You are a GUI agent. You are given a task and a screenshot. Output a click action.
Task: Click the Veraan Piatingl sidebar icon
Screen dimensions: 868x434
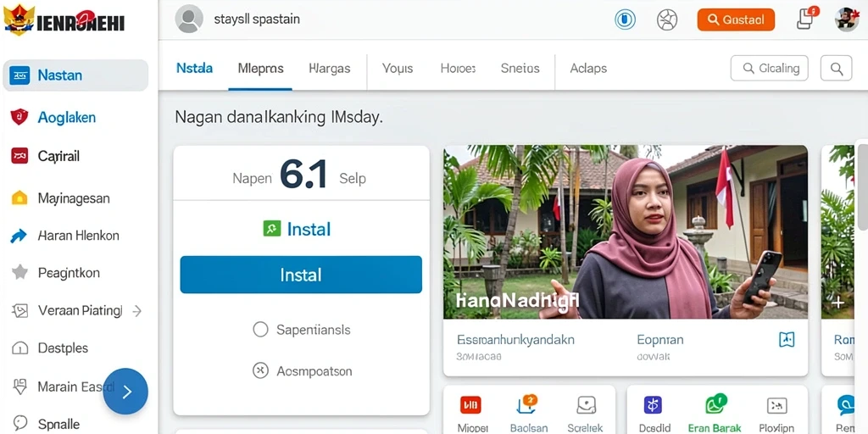click(19, 310)
